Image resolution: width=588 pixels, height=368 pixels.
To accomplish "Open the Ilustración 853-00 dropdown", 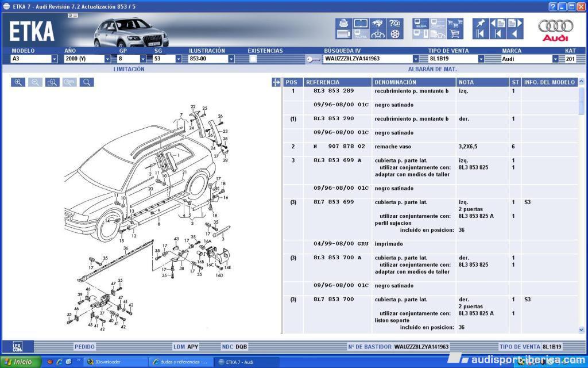I will (x=231, y=59).
